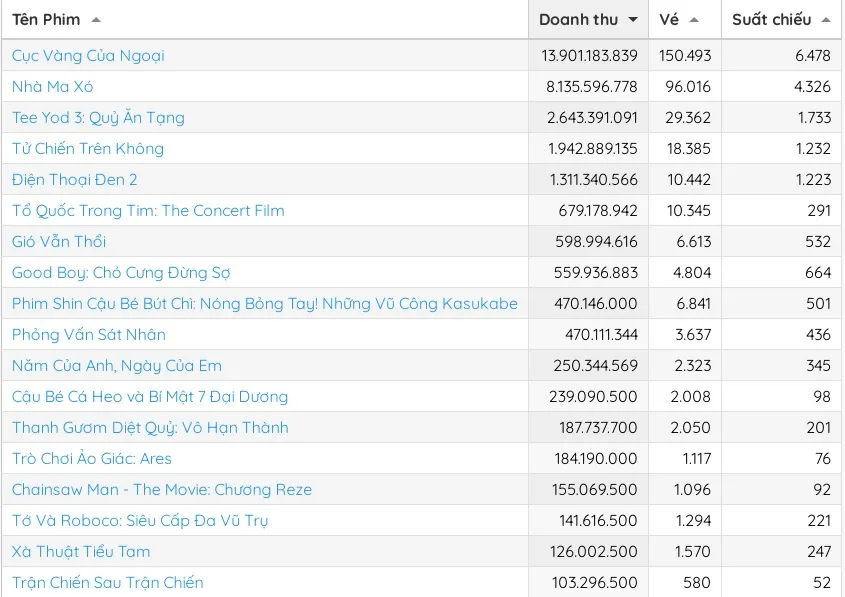Image resolution: width=845 pixels, height=597 pixels.
Task: Open the movie Cục Vàng Của Ngoại
Action: tap(88, 56)
